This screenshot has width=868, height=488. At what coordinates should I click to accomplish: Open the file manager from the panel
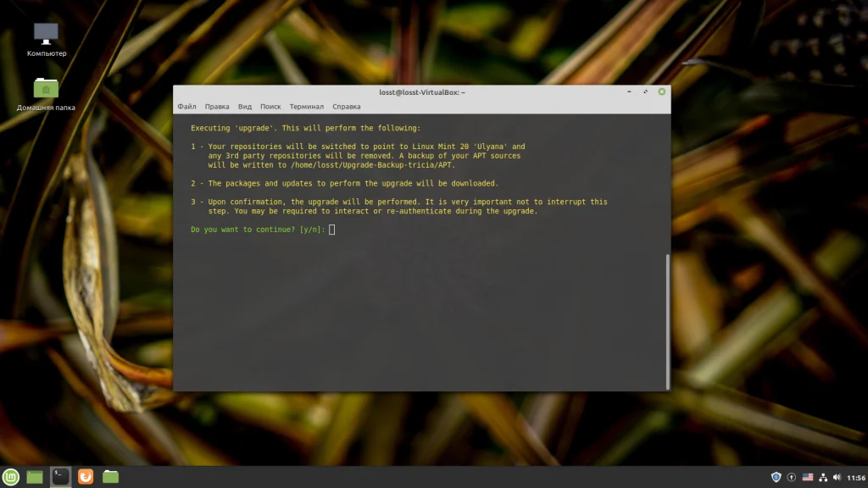(x=111, y=476)
